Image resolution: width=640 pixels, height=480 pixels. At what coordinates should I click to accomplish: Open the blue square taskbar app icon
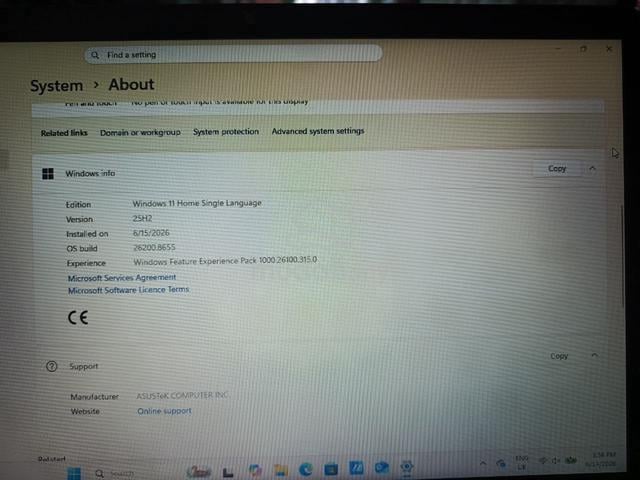click(x=356, y=468)
